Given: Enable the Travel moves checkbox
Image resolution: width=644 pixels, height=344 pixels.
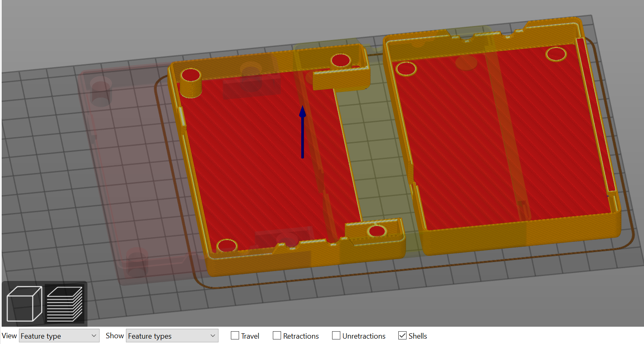Looking at the screenshot, I should (x=235, y=336).
